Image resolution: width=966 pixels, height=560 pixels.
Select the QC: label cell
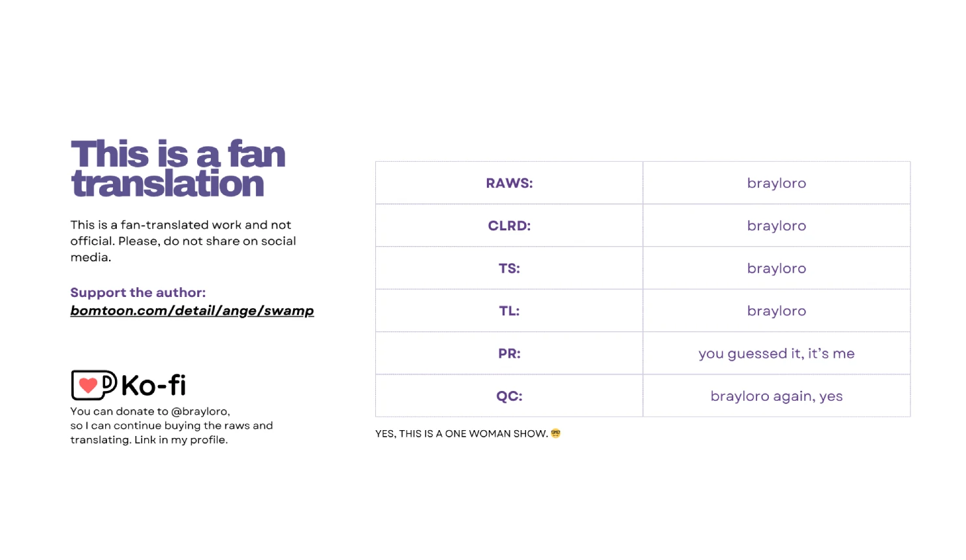[509, 396]
